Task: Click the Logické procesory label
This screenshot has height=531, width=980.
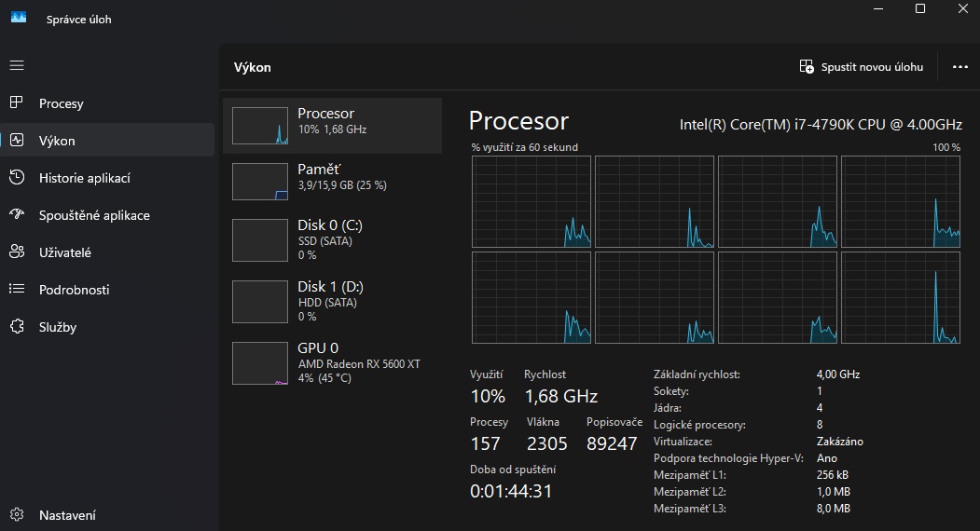Action: [x=699, y=425]
